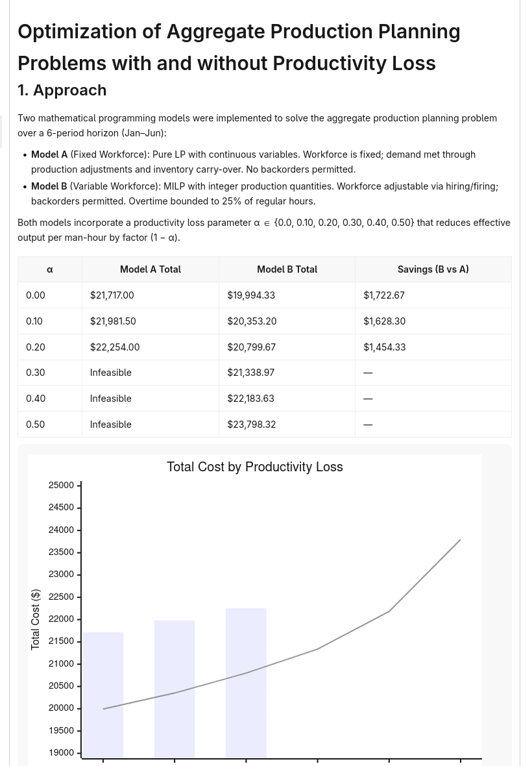
Task: Click the α value '0.20' cell
Action: pos(50,347)
